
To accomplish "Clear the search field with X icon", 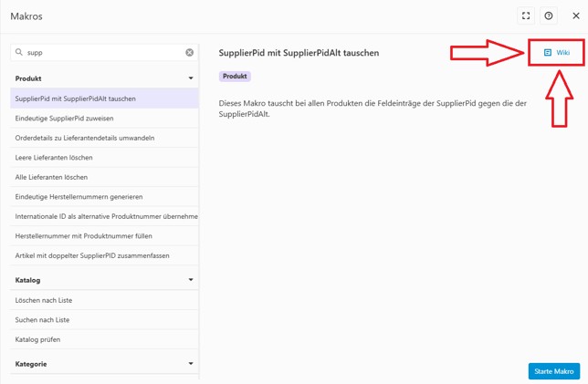I will (190, 53).
